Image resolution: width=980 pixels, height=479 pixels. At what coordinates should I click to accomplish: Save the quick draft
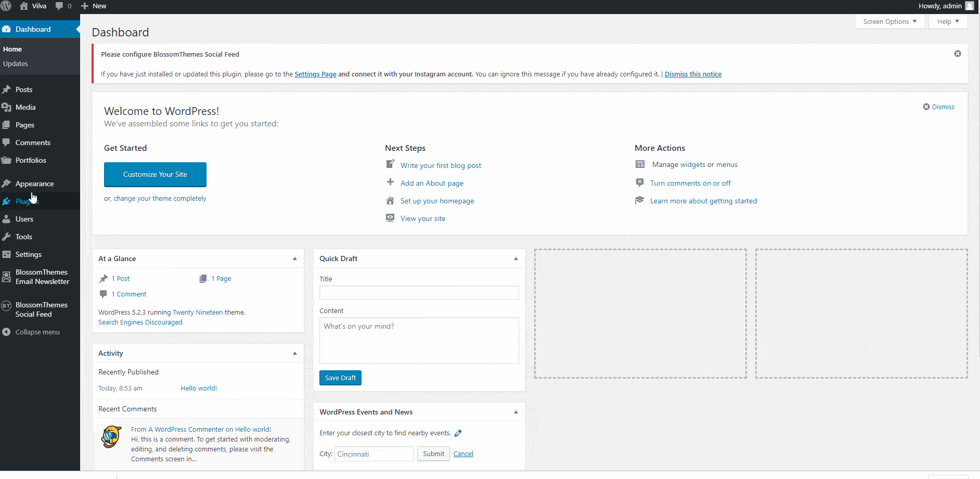(340, 378)
